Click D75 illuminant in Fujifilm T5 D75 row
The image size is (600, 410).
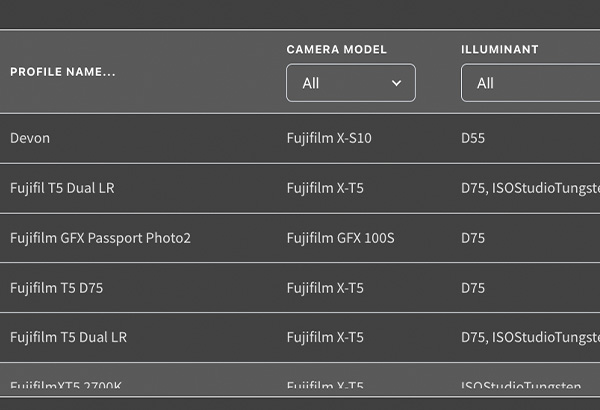click(x=473, y=287)
